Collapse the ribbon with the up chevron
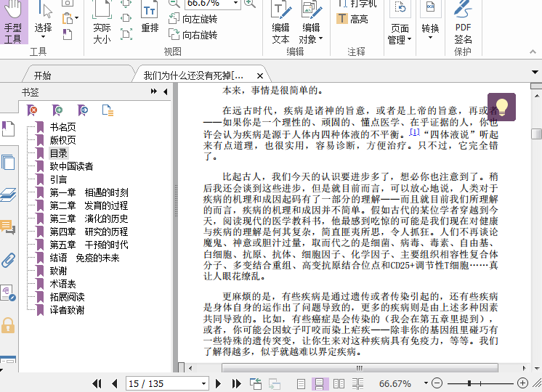Screen dimensions: 542x392 coord(533,52)
